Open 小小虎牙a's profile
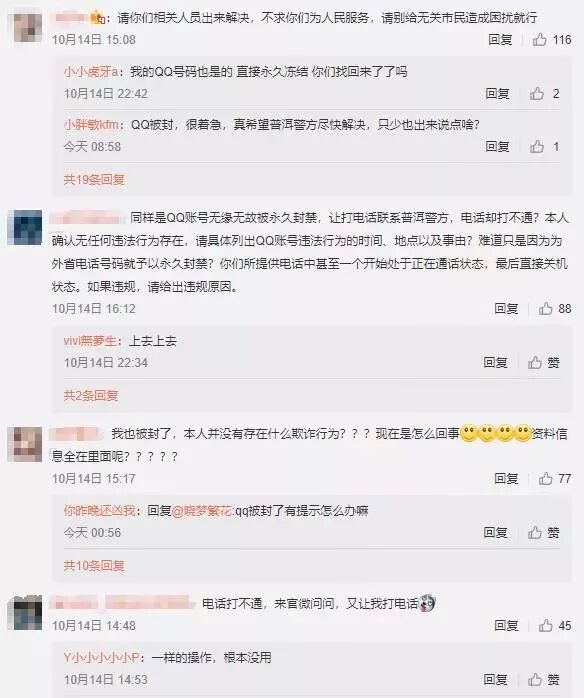 pos(90,72)
